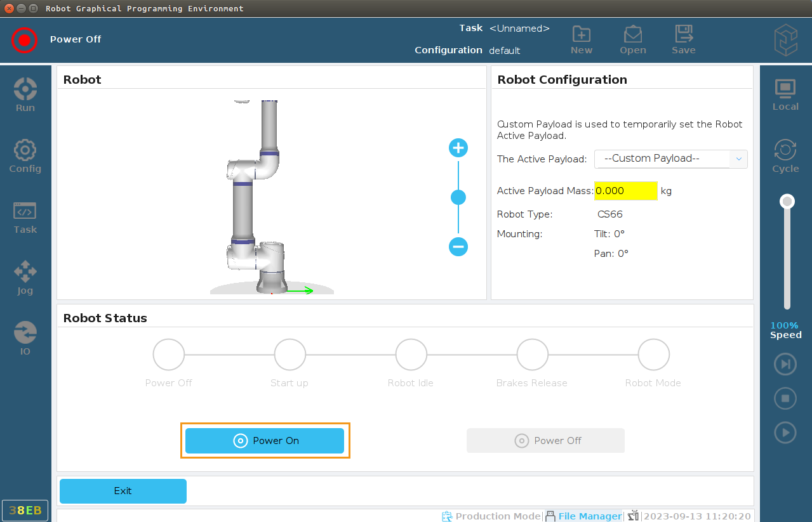Open the IO panel
Screen dimensions: 812x522
25,338
